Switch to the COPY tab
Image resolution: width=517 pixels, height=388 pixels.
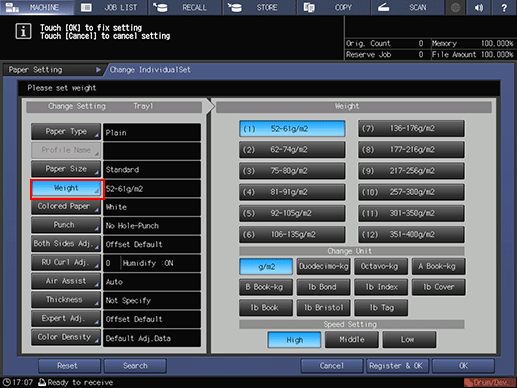tap(333, 7)
